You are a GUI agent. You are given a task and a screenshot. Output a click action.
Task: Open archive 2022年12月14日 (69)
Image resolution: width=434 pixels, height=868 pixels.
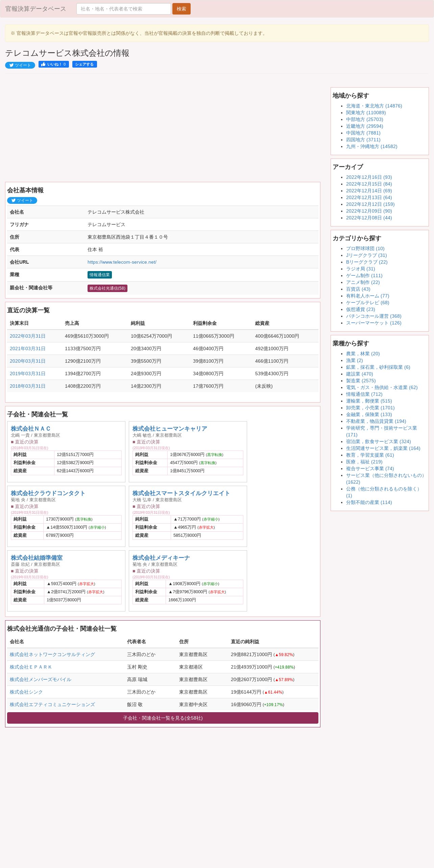coord(369,191)
